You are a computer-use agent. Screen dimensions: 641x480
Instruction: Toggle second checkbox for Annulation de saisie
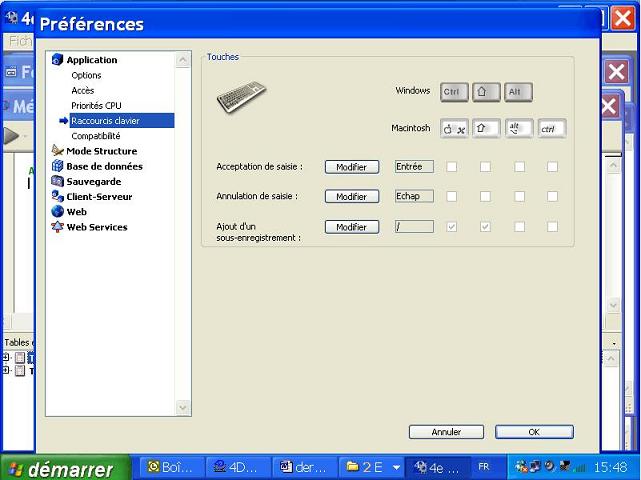pyautogui.click(x=485, y=196)
